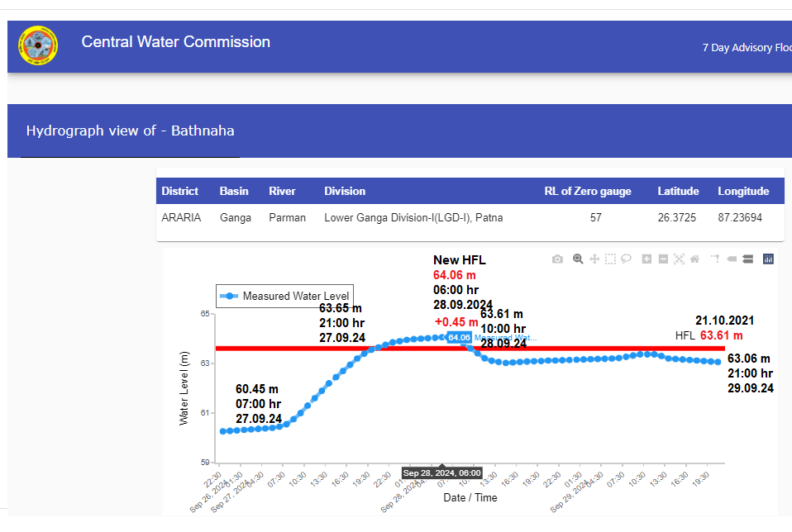This screenshot has width=792, height=532.
Task: Select the Zoom tool in chart toolbar
Action: pyautogui.click(x=578, y=259)
